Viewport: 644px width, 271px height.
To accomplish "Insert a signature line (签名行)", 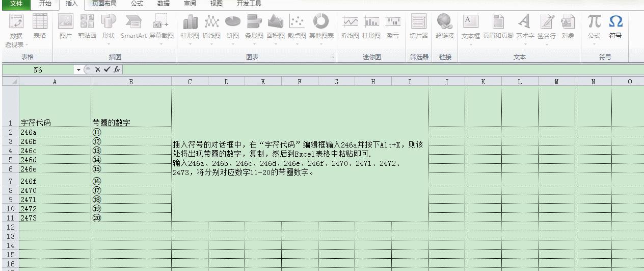I will tap(547, 29).
